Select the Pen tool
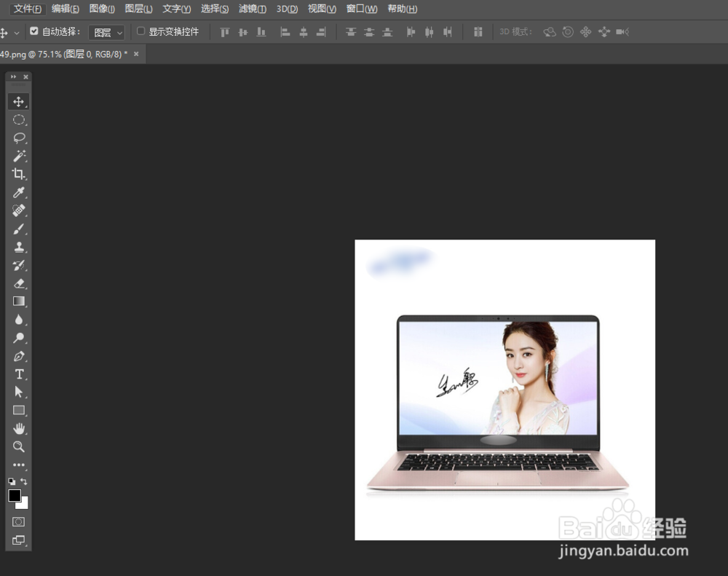 tap(19, 356)
